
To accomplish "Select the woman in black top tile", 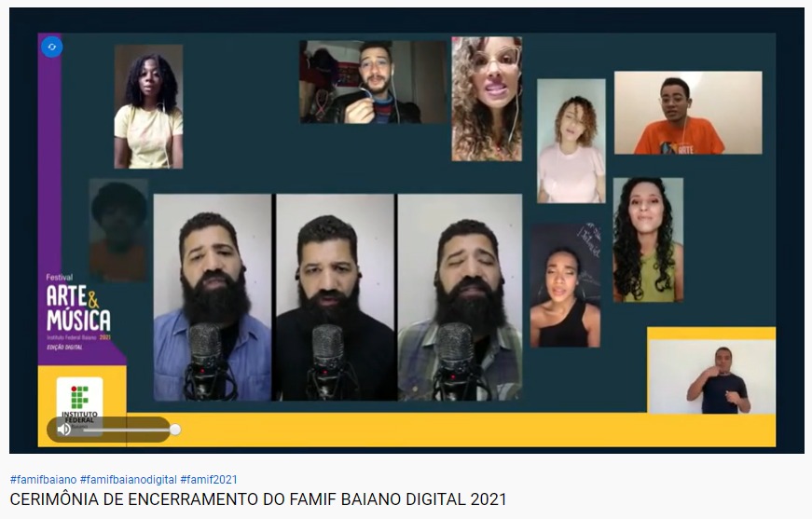I will tap(565, 285).
